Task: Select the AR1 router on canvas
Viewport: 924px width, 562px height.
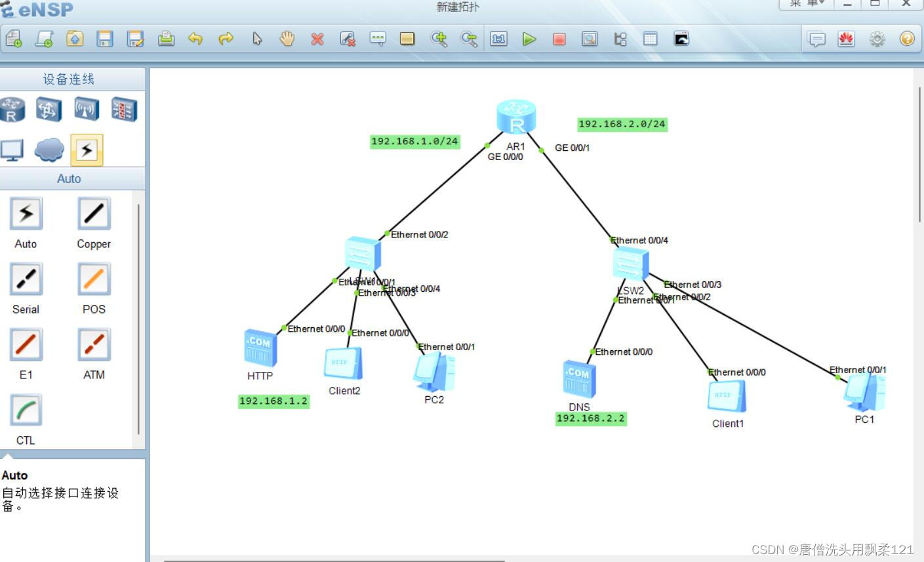Action: click(516, 118)
